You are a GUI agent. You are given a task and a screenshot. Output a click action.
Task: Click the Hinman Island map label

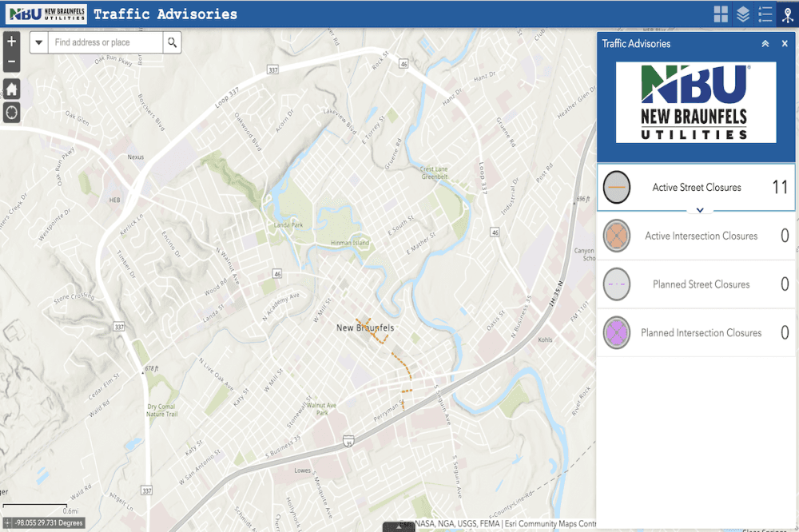point(350,243)
